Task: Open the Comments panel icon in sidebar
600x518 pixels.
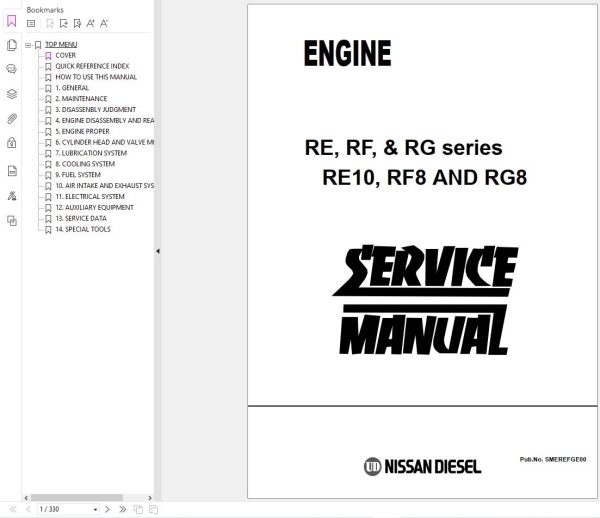Action: 11,69
